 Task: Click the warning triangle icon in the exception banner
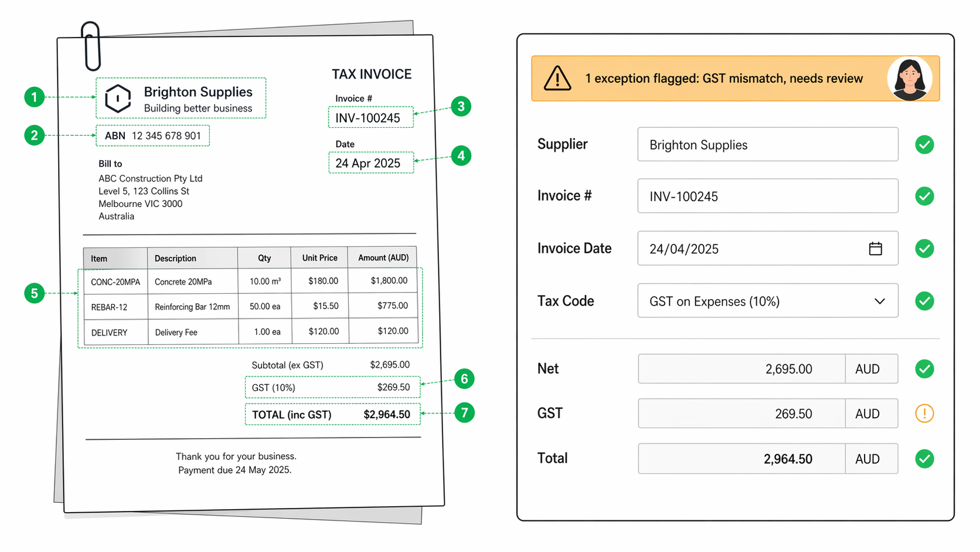point(557,79)
